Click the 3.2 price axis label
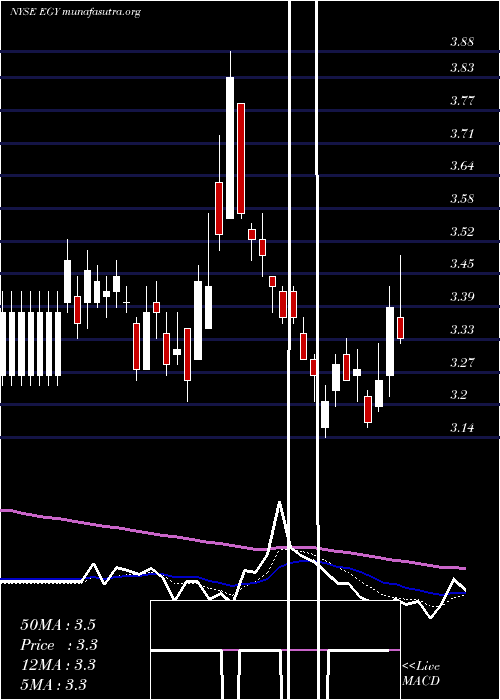The width and height of the screenshot is (500, 700). (x=458, y=395)
